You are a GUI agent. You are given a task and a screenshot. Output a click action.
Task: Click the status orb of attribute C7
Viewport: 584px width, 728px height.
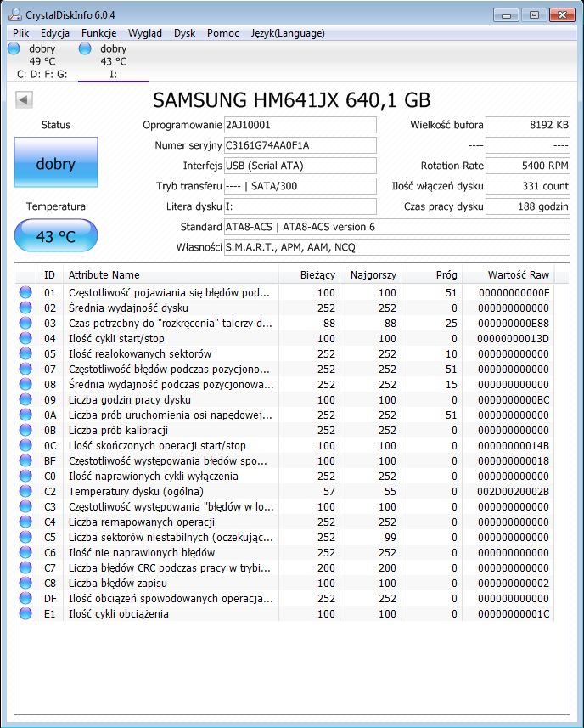(x=25, y=567)
